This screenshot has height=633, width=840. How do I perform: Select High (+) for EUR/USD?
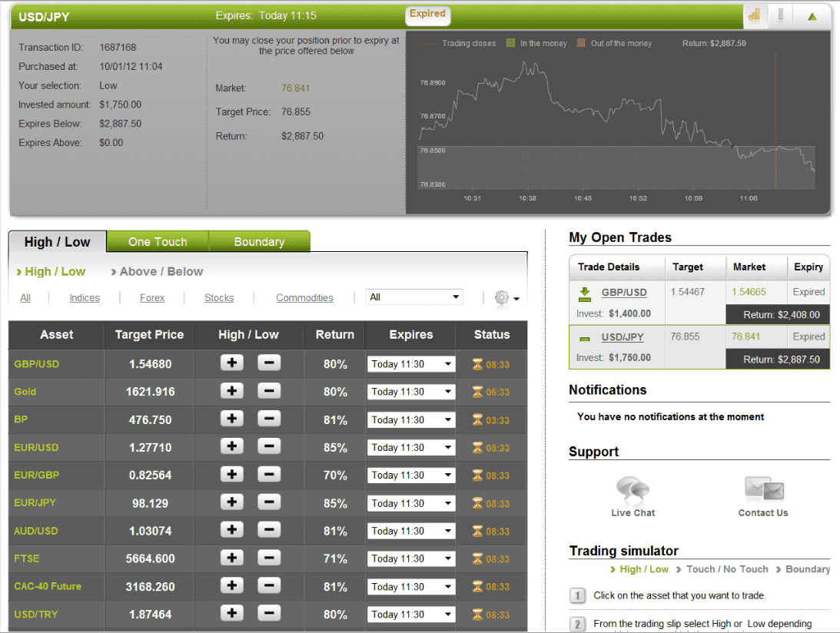232,447
